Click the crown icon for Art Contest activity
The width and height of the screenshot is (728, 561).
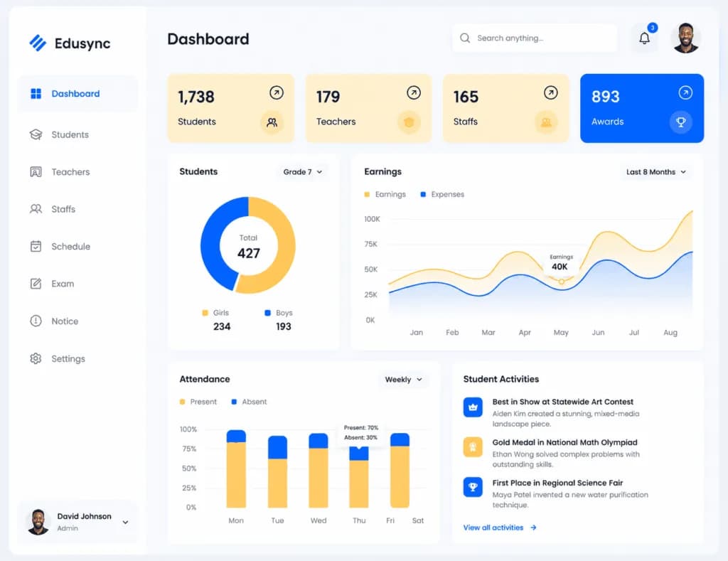[473, 407]
